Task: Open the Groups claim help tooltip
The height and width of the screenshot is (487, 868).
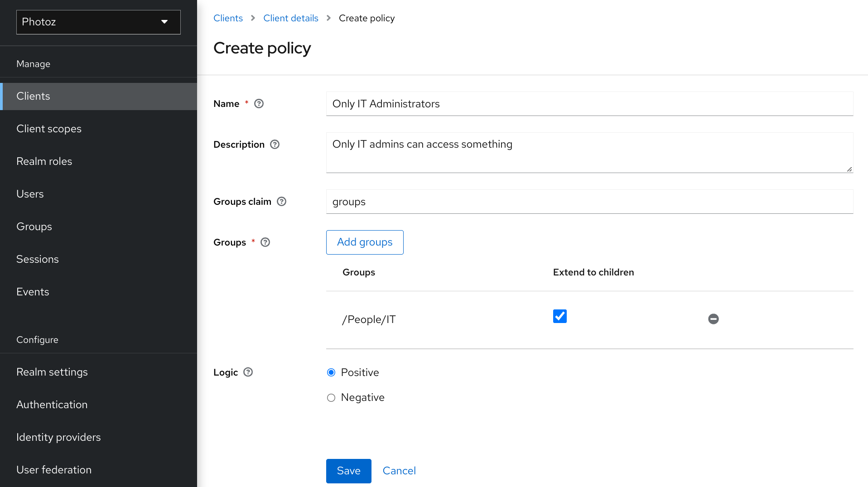Action: coord(281,202)
